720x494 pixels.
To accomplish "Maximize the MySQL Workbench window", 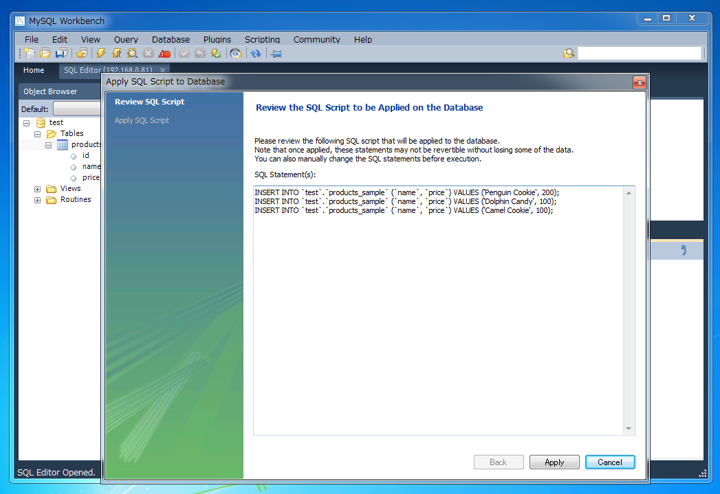I will 666,18.
